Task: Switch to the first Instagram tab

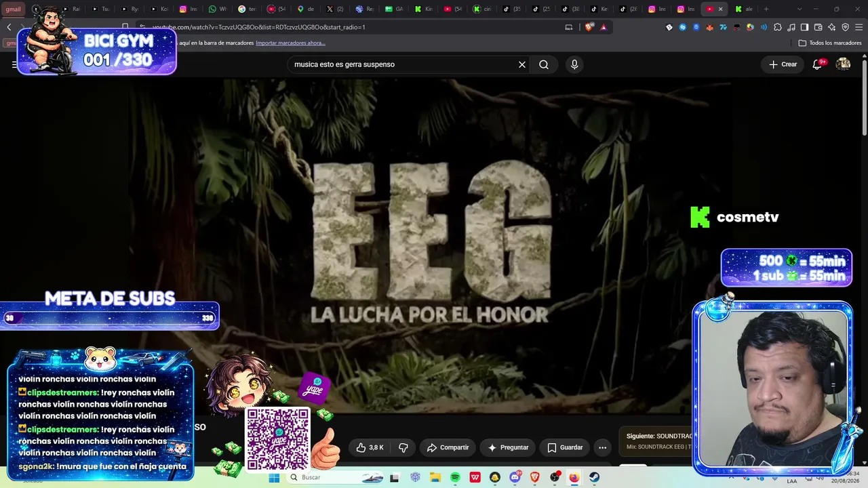Action: click(187, 9)
